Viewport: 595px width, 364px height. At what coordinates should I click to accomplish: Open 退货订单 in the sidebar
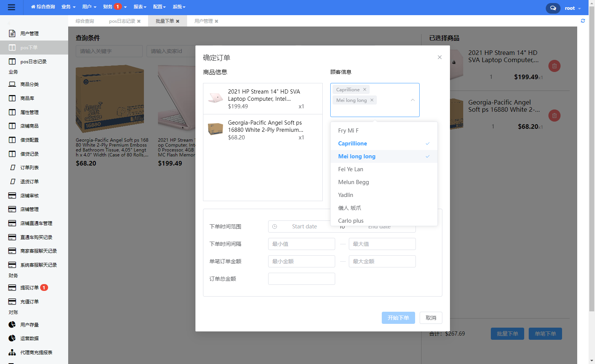pyautogui.click(x=34, y=181)
